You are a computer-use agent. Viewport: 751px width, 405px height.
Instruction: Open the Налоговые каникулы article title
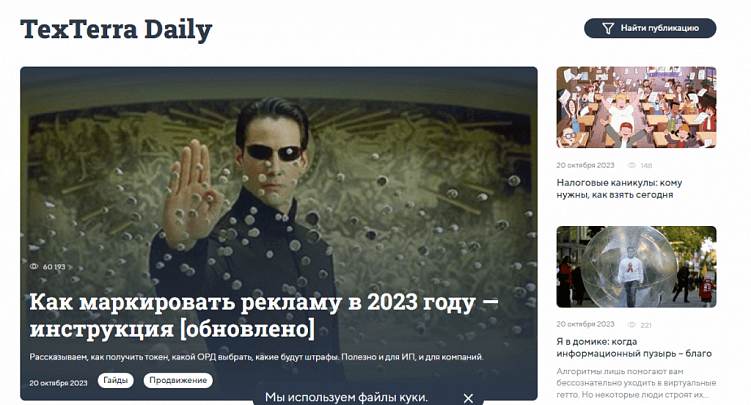point(619,189)
